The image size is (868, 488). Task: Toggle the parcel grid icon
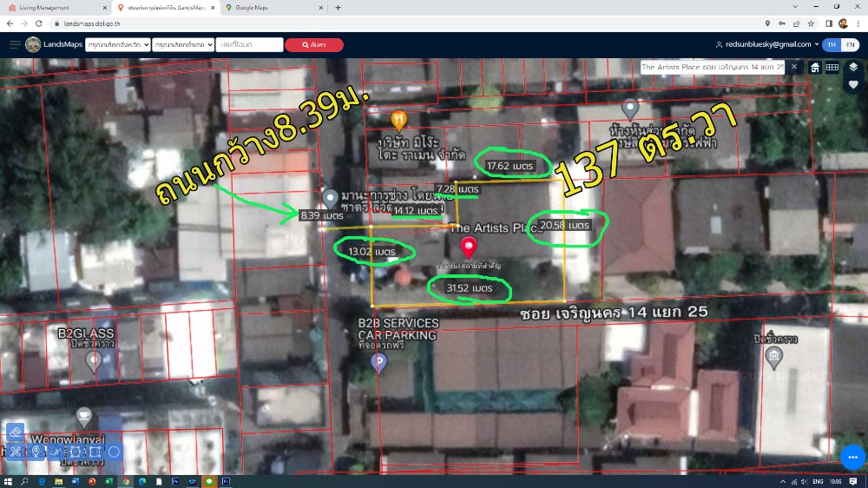pyautogui.click(x=832, y=68)
